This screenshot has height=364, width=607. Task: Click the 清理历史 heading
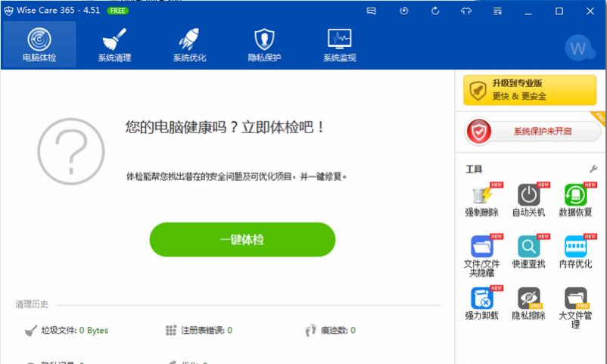click(32, 304)
